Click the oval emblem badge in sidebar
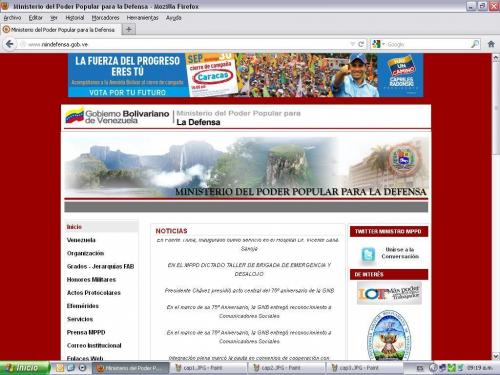The width and height of the screenshot is (500, 375). point(389,335)
